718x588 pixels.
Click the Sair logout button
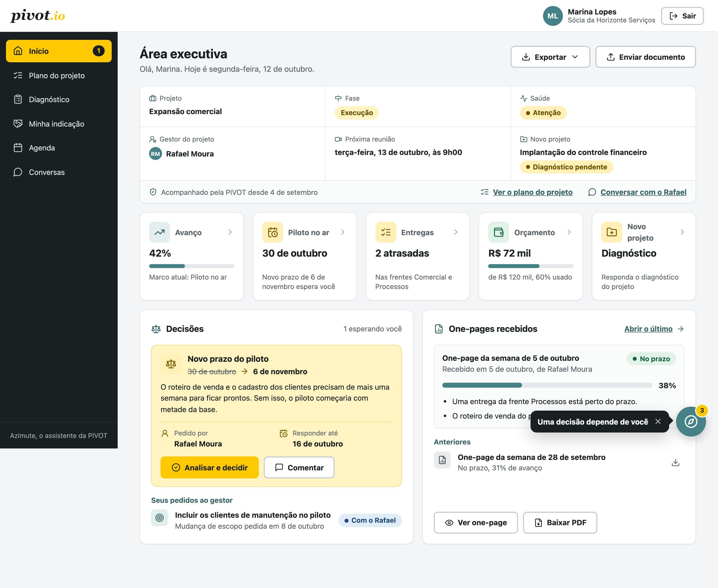[x=682, y=16]
